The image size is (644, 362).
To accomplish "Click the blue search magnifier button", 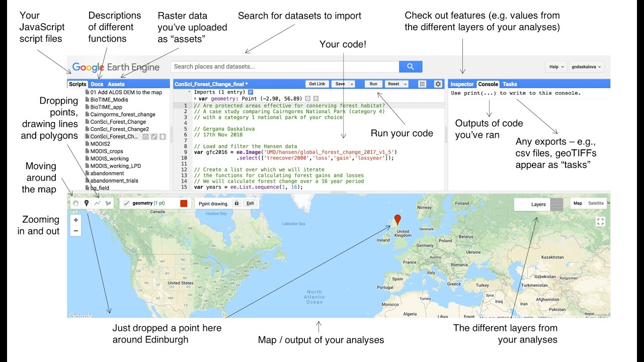I will (411, 66).
